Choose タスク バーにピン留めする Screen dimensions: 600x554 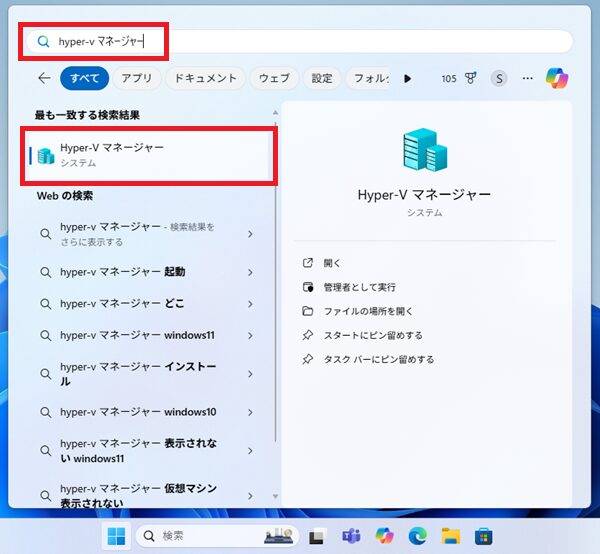379,360
